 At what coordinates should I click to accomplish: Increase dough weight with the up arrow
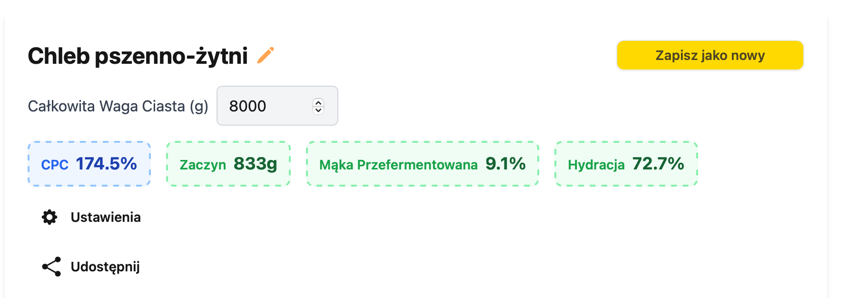(x=318, y=102)
